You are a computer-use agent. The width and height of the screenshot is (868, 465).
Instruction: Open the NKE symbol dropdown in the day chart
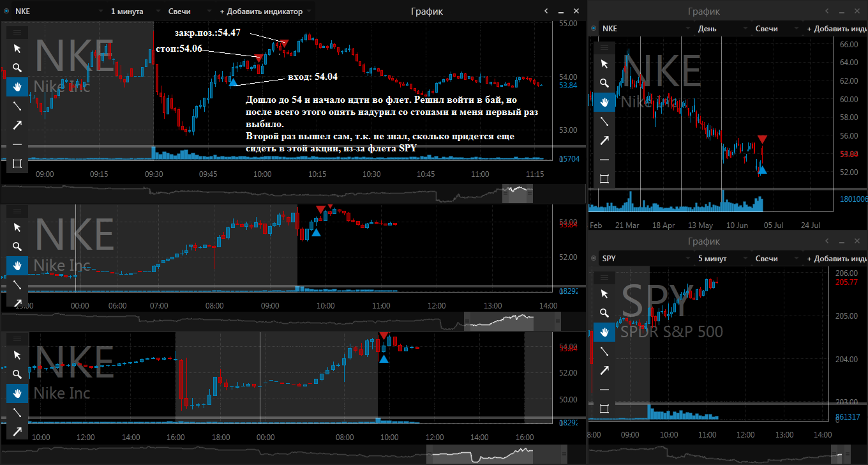click(646, 28)
